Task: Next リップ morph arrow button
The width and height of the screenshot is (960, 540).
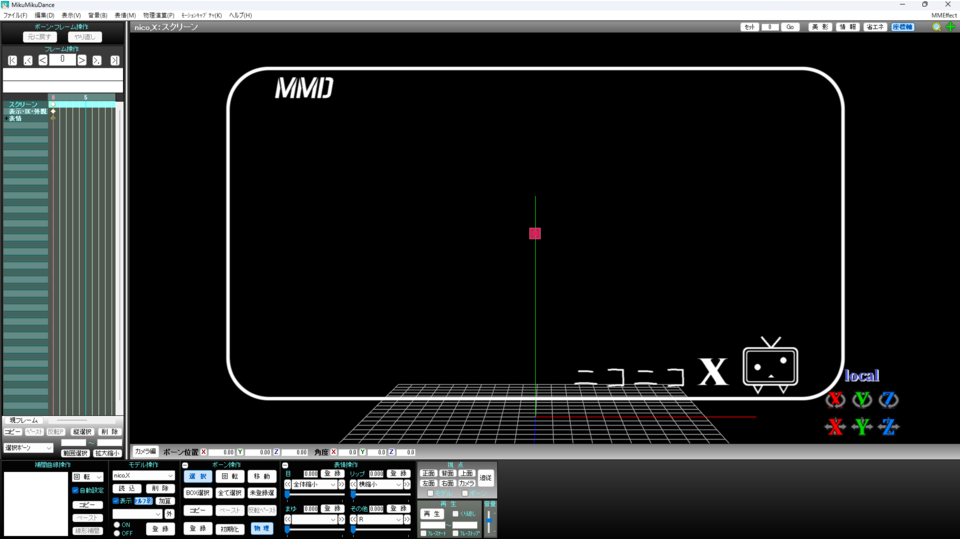Action: (407, 484)
